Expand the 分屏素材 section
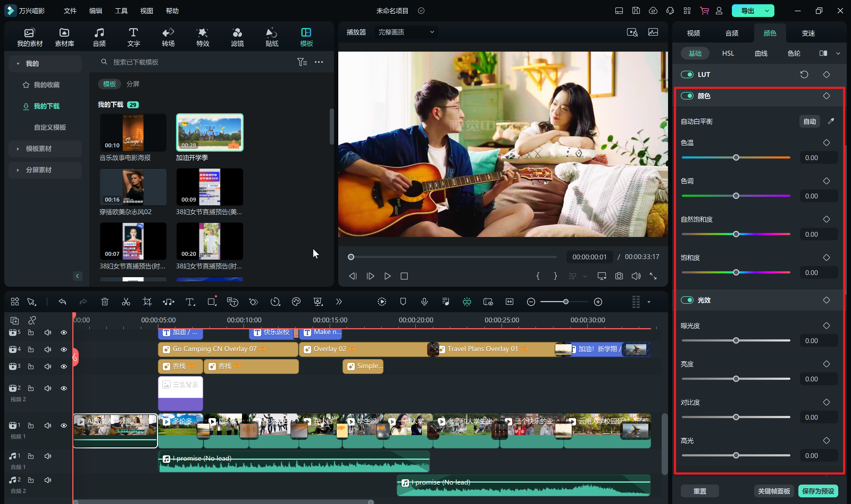851x504 pixels. pyautogui.click(x=18, y=170)
